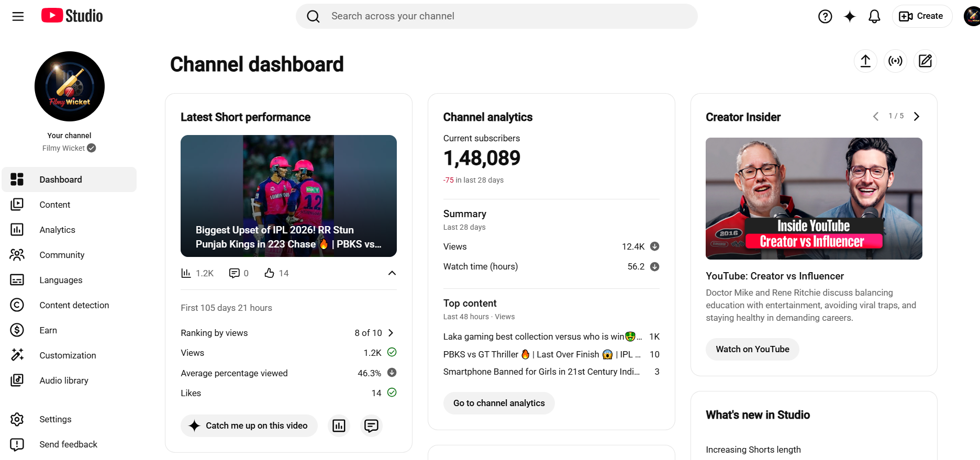Click the search magnifier icon
This screenshot has width=980, height=460.
tap(313, 16)
